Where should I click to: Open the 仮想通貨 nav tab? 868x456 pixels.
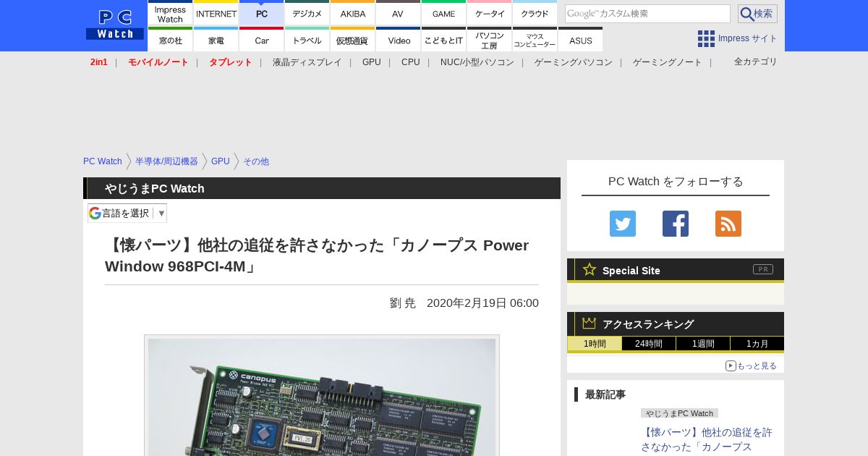[x=353, y=40]
